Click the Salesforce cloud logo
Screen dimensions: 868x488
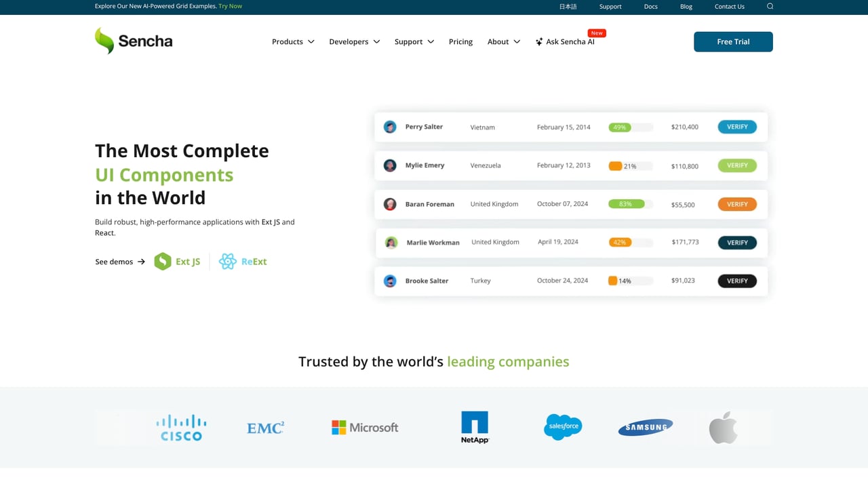tap(563, 427)
